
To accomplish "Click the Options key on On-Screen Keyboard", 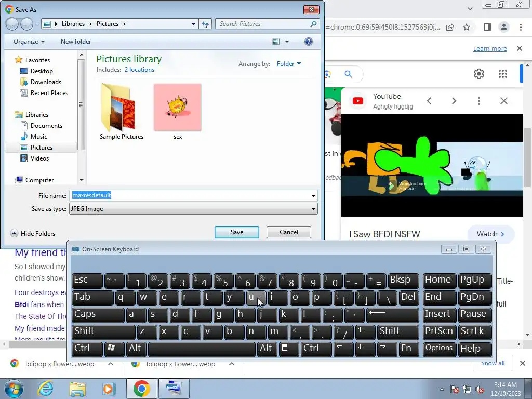I will pyautogui.click(x=440, y=349).
